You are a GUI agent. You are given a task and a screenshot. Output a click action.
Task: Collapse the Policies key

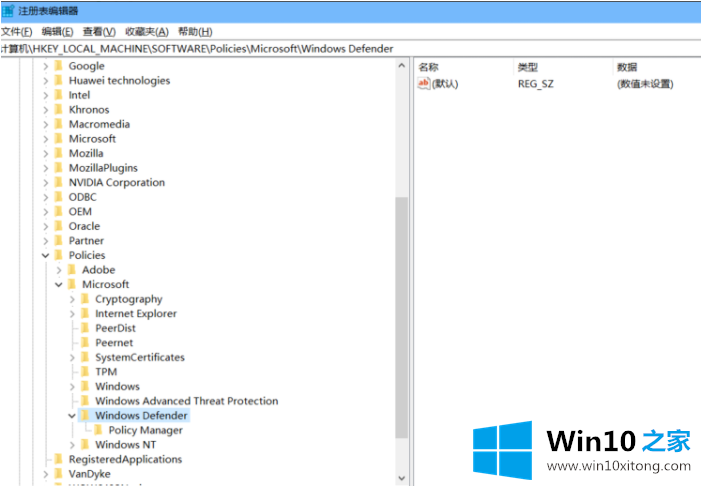[x=45, y=256]
